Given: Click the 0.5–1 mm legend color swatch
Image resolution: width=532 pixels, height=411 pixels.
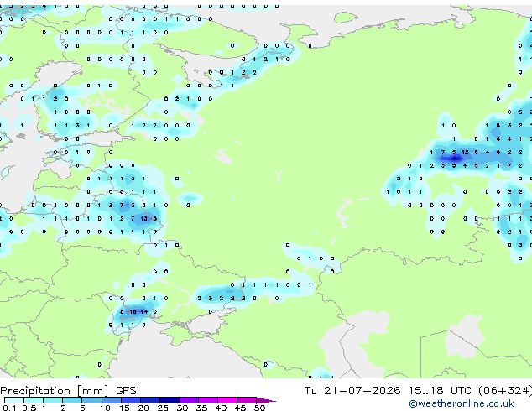Looking at the screenshot, I should [x=34, y=400].
